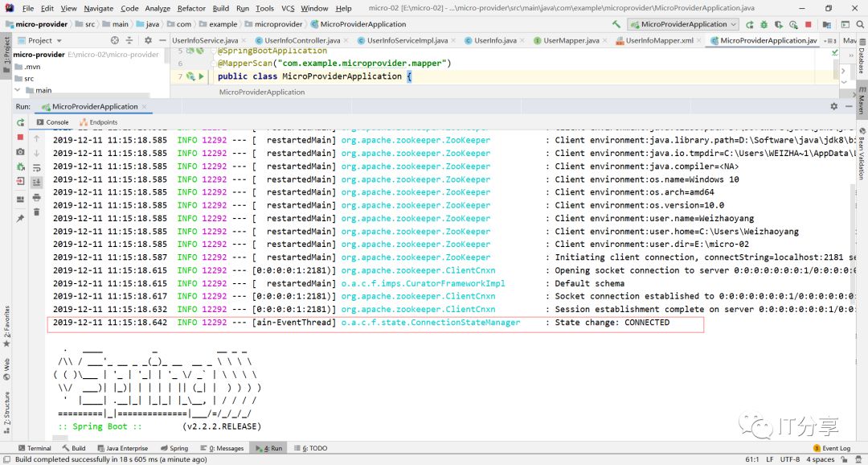Screen dimensions: 868x465
Task: Close the MicroProviderApplication Run tab
Action: coord(145,107)
